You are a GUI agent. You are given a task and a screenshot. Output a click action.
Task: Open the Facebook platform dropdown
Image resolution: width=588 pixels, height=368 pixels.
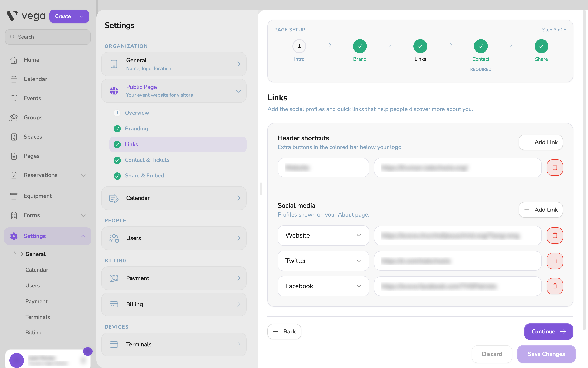(x=323, y=286)
